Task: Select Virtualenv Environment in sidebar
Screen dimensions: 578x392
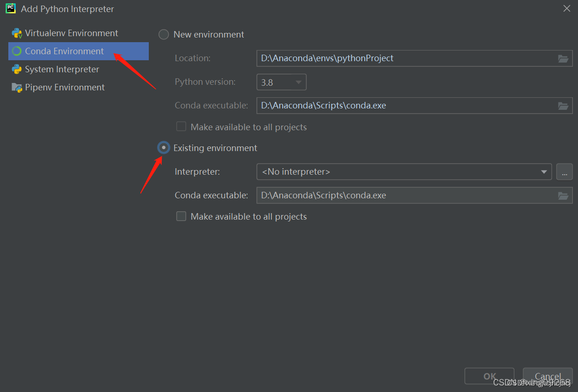Action: pyautogui.click(x=78, y=33)
